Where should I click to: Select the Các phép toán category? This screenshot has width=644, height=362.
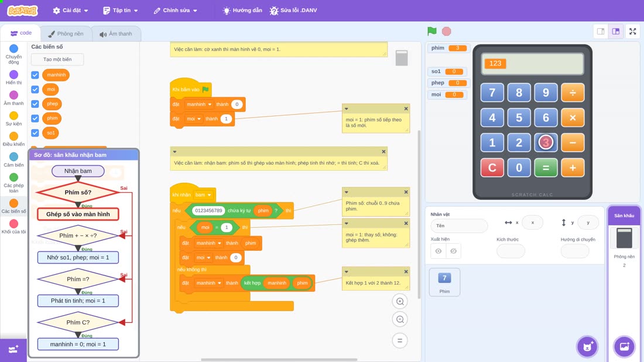[x=13, y=182]
